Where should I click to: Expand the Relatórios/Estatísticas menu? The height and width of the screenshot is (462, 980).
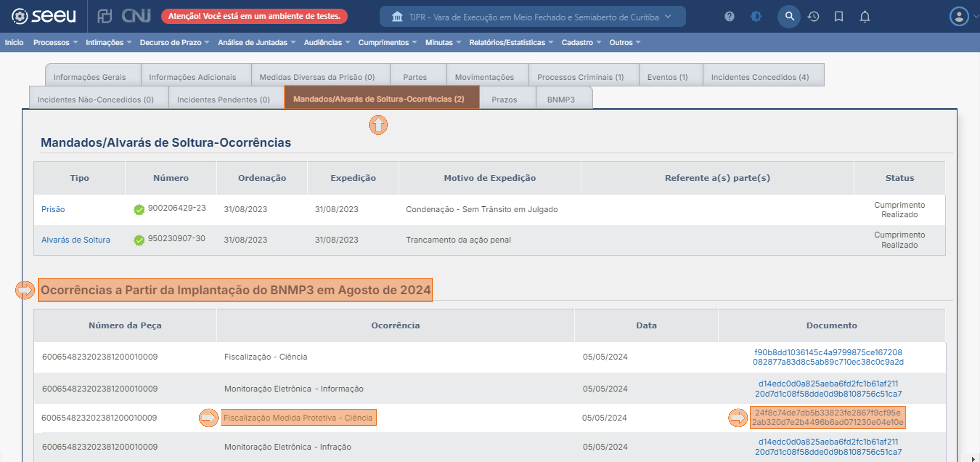[511, 42]
